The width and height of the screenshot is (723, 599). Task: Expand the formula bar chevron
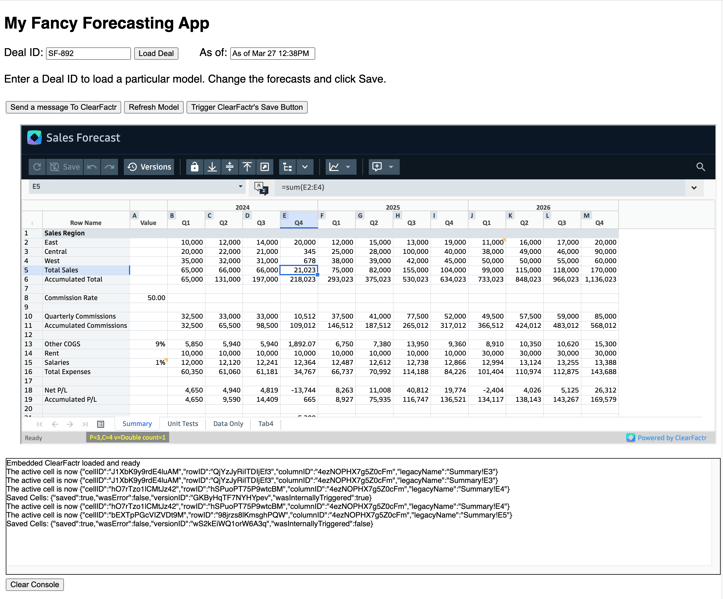694,188
